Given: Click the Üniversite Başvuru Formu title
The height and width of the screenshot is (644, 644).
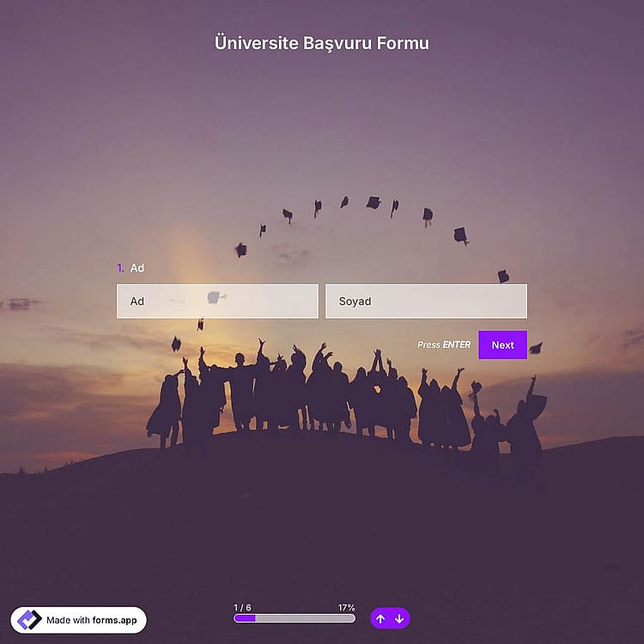Looking at the screenshot, I should (x=322, y=43).
